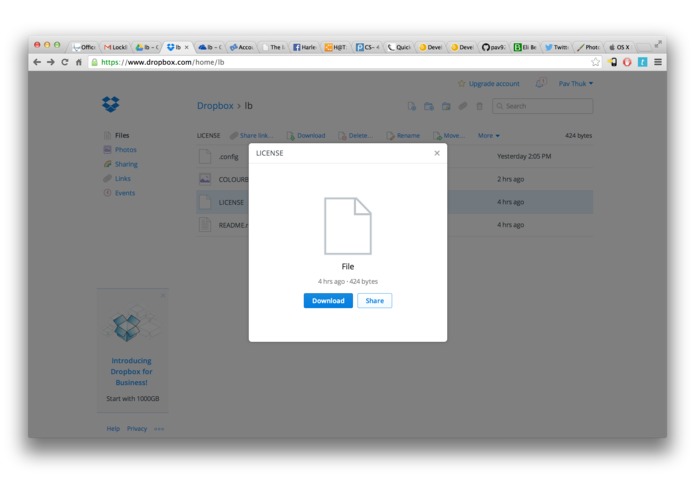Switch to the Twitter browser tab
Viewport: 695px width, 494px height.
click(556, 47)
